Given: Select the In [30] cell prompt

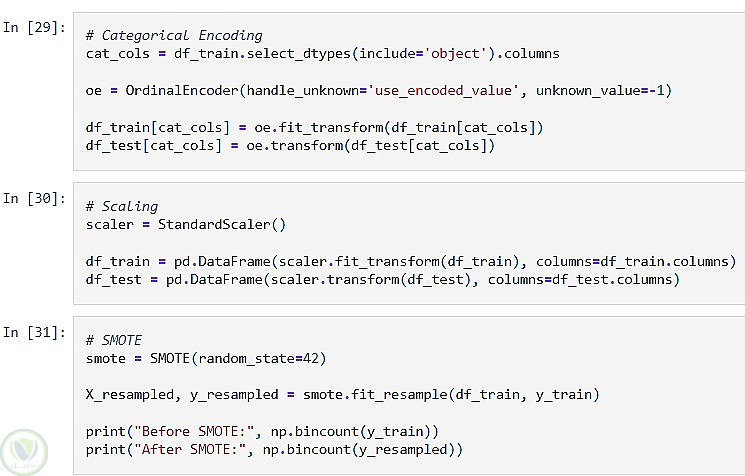Looking at the screenshot, I should tap(32, 197).
